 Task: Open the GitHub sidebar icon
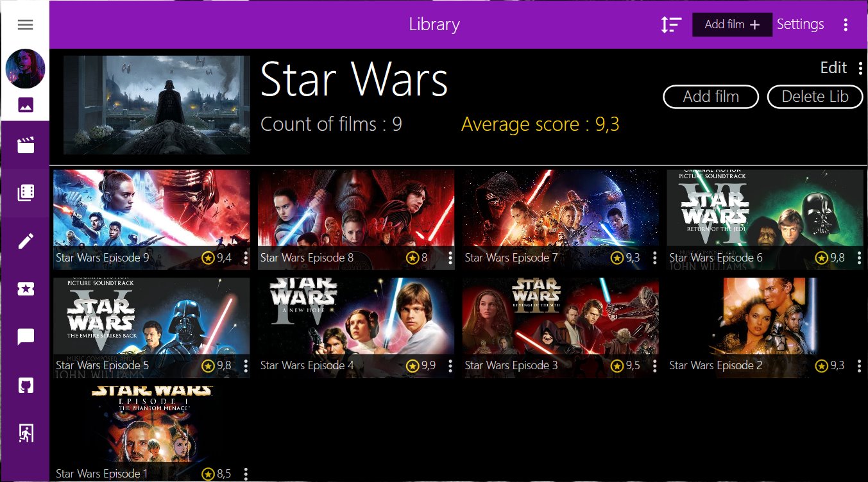pyautogui.click(x=25, y=385)
